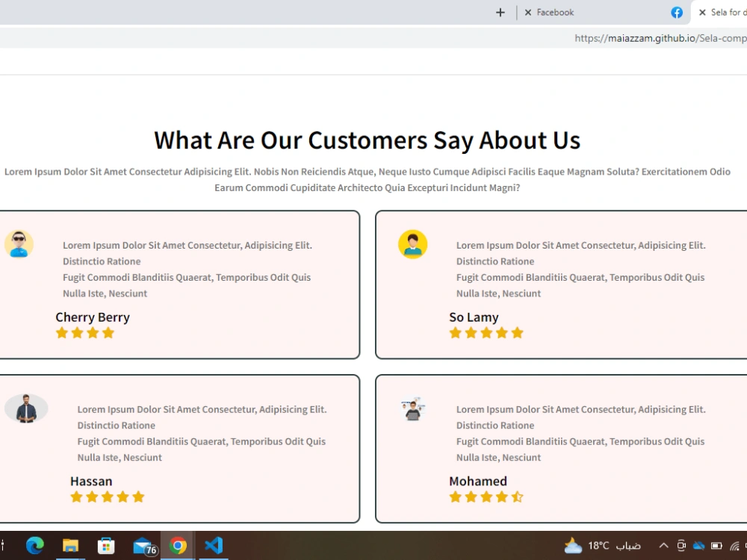Click Cherry Berry's Lorem Ipsum review text
Image resolution: width=747 pixels, height=560 pixels.
(x=187, y=269)
